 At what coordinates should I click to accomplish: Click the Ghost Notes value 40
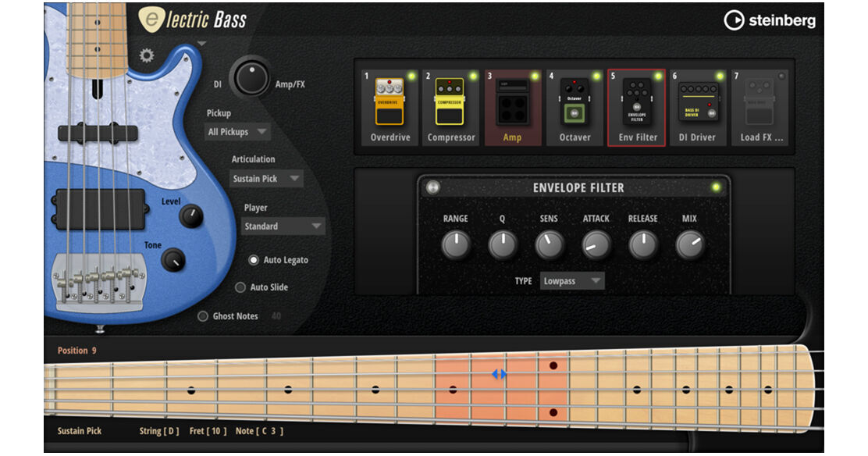[276, 315]
